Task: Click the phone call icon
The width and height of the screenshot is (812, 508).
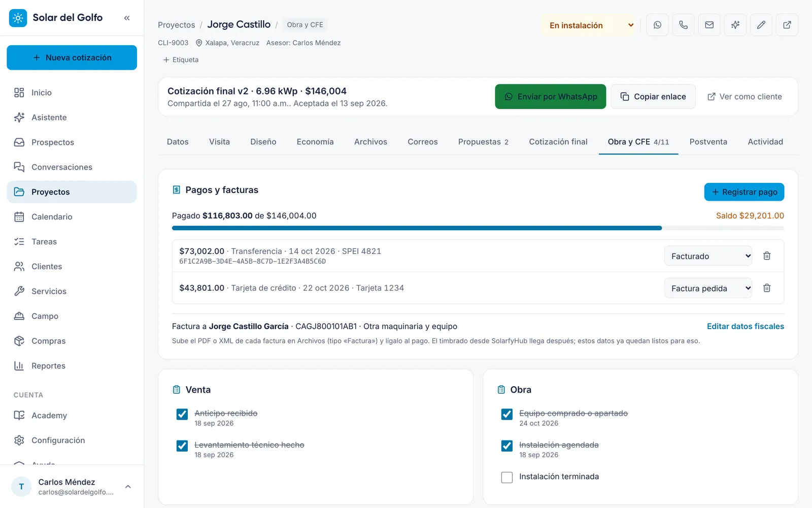Action: [683, 25]
